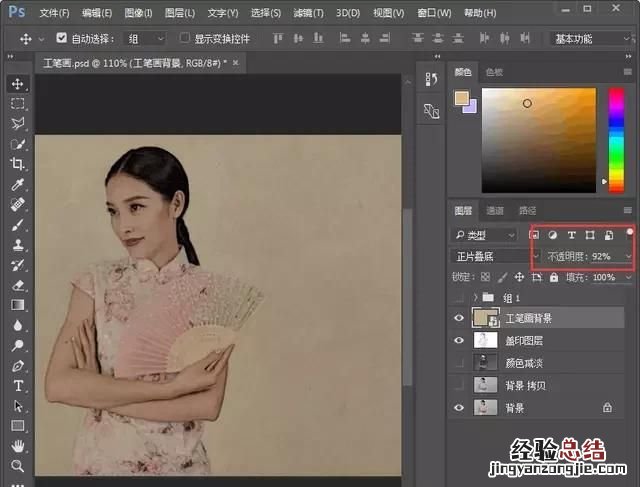Image resolution: width=640 pixels, height=487 pixels.
Task: Open the 基本功能 workspace dropdown
Action: click(x=589, y=38)
